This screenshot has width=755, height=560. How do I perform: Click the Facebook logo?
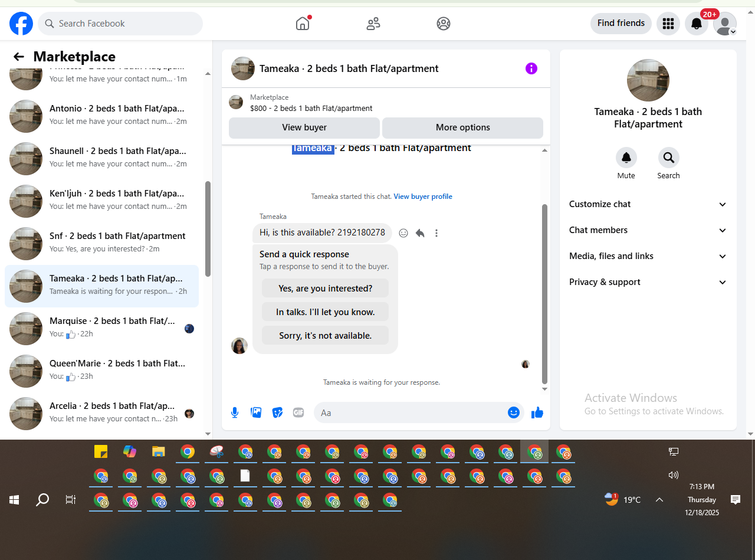21,24
